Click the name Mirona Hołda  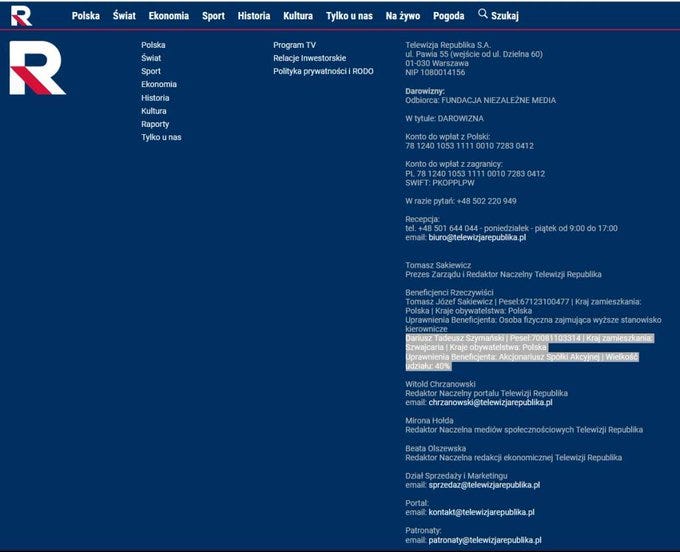coord(429,421)
